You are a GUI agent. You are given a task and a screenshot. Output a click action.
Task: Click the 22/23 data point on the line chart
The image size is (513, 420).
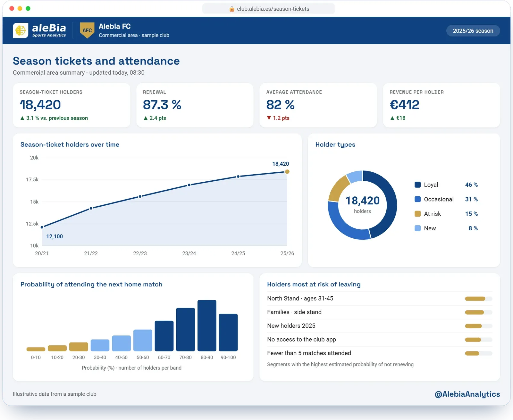click(140, 196)
